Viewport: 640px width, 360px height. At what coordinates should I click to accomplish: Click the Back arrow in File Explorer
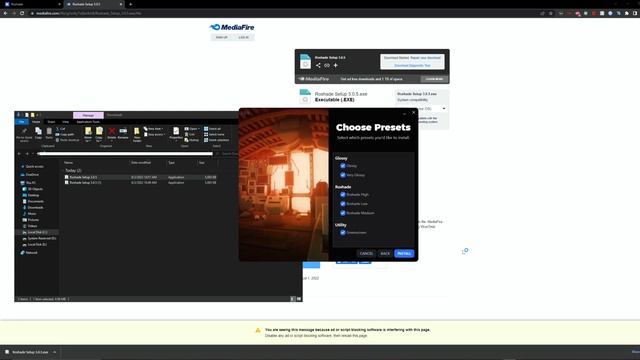19,154
